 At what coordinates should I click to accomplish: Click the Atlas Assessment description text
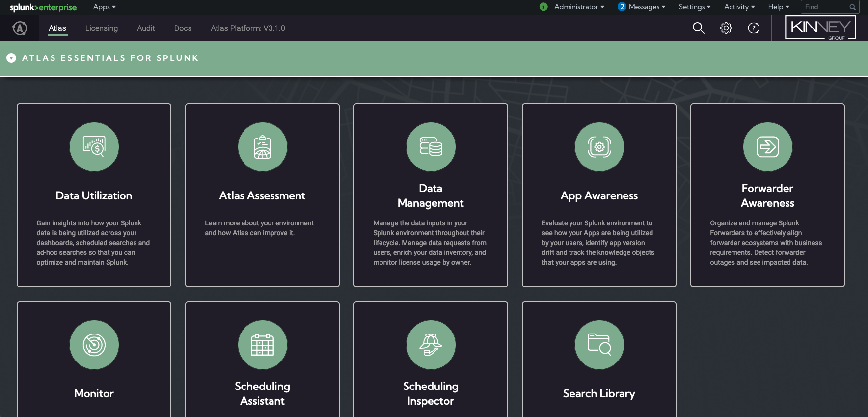click(x=259, y=228)
